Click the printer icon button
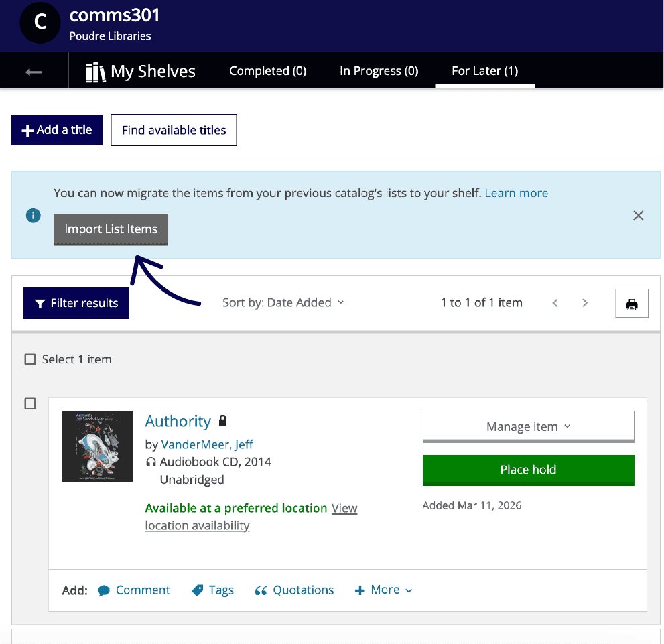 pos(631,304)
